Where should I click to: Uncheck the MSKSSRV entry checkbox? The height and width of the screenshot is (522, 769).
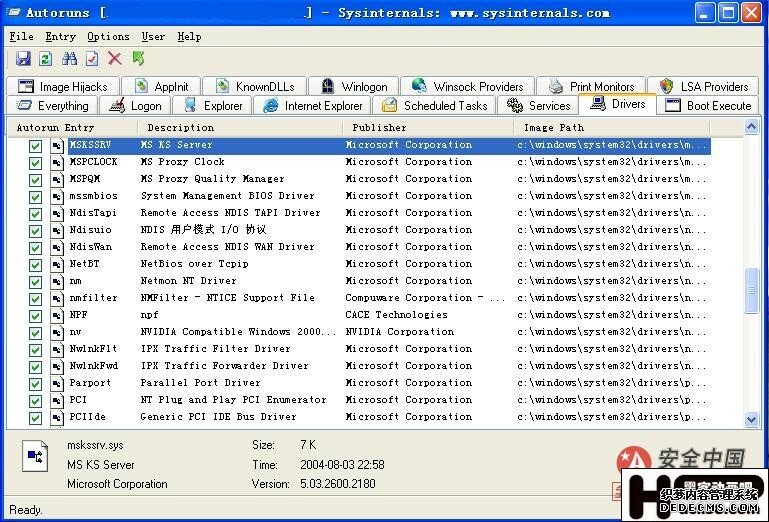(x=35, y=146)
